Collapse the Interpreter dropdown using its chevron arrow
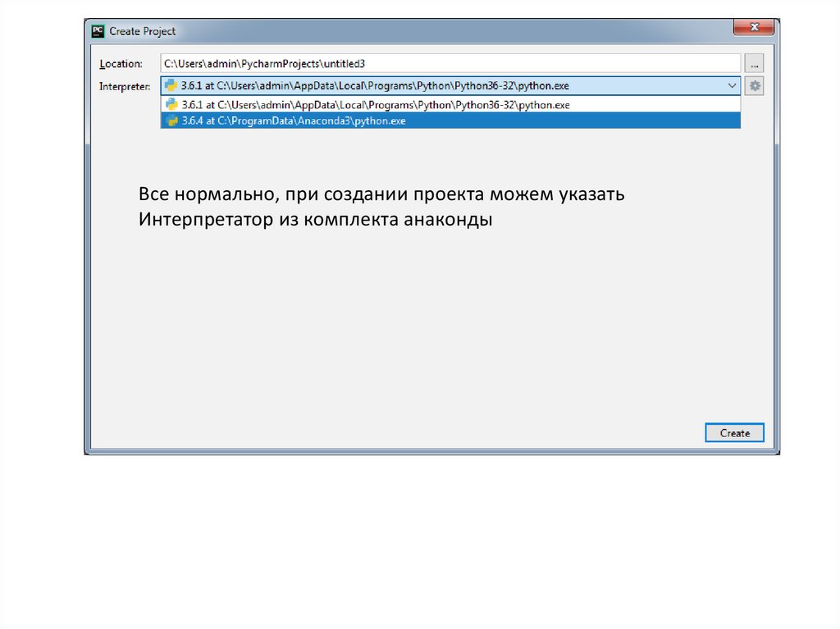The image size is (840, 629). pos(731,85)
